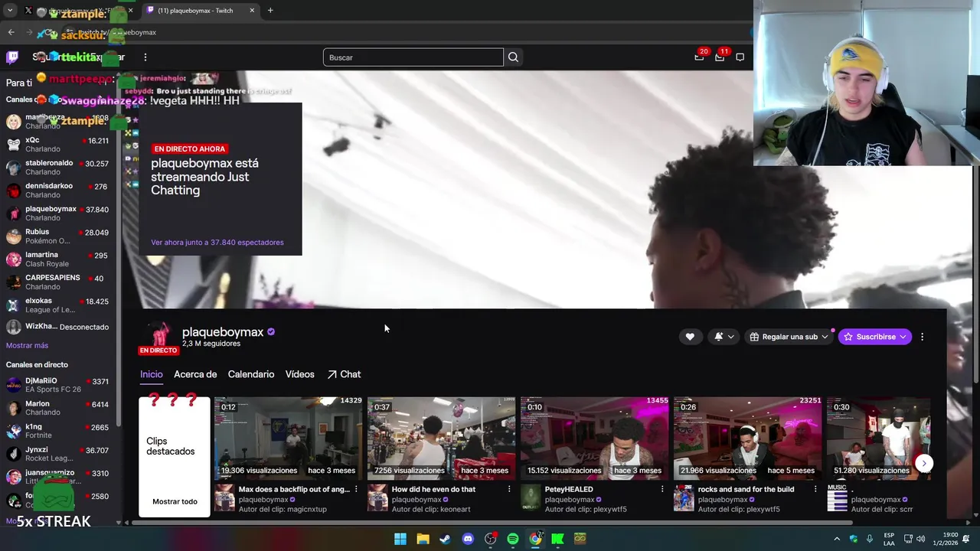This screenshot has height=551, width=980.
Task: Open rocks and sand for the build thumbnail
Action: click(747, 438)
